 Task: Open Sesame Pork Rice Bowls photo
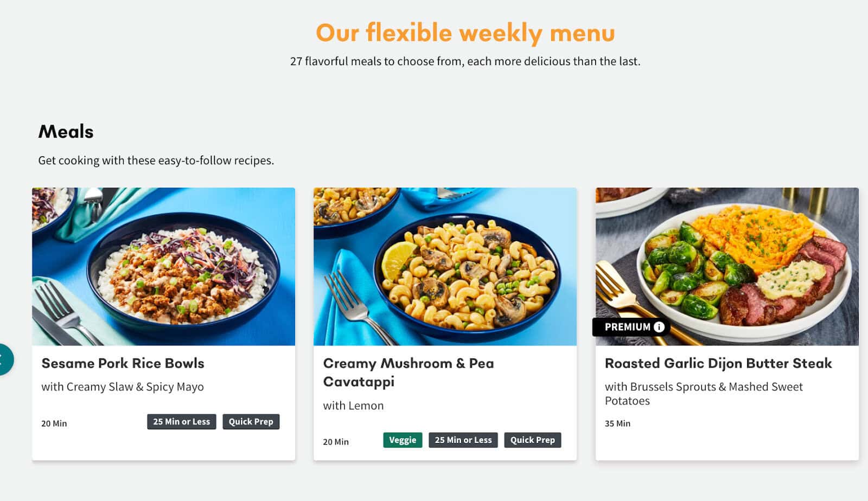(163, 266)
